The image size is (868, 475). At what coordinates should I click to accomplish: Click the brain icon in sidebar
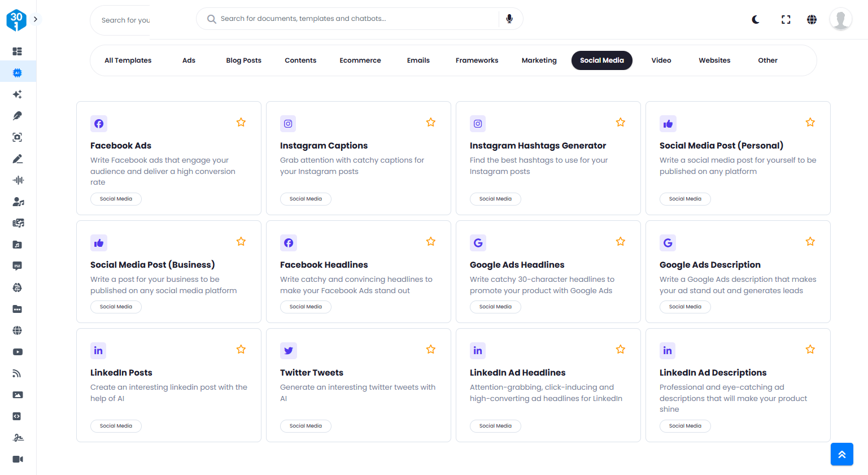pos(18,287)
